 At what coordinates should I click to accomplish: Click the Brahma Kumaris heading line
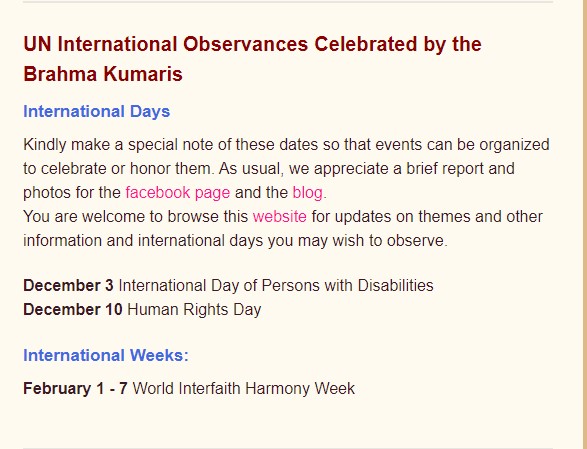[103, 74]
